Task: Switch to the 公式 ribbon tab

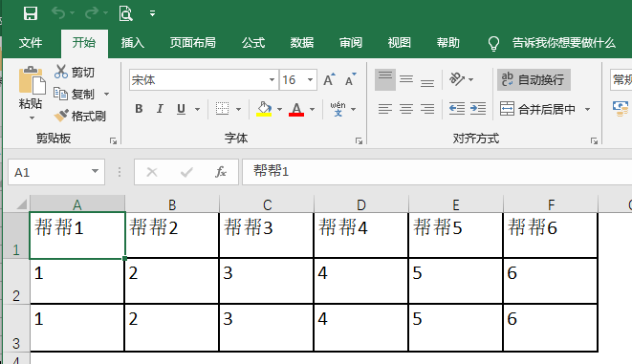Action: tap(253, 42)
